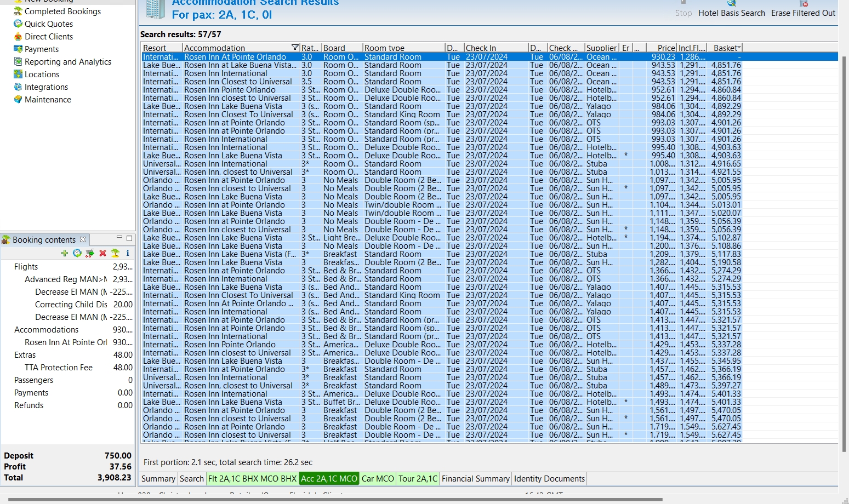Sort by the Supplier column header
Image resolution: width=849 pixels, height=504 pixels.
(602, 48)
